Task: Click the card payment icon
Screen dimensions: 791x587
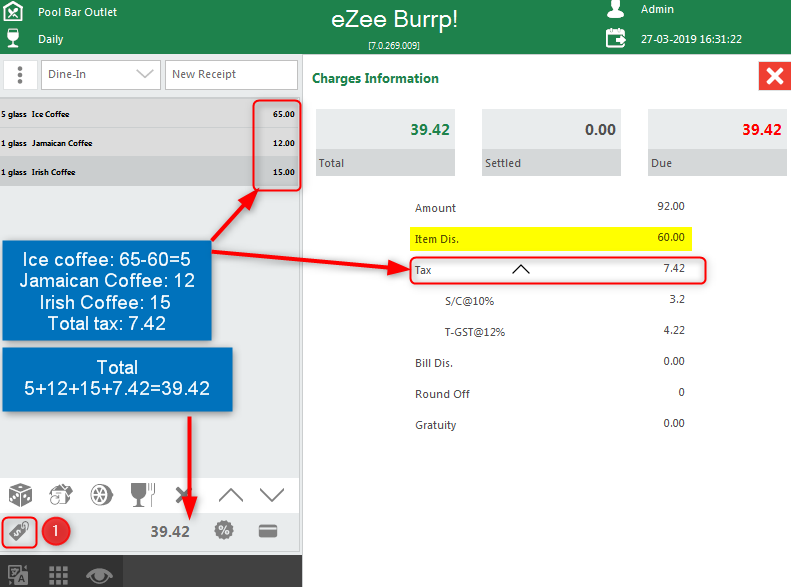Action: pos(268,531)
